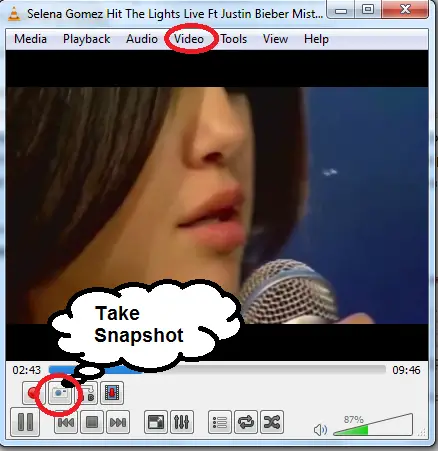Take a snapshot with the camera icon
The height and width of the screenshot is (451, 438).
click(60, 393)
